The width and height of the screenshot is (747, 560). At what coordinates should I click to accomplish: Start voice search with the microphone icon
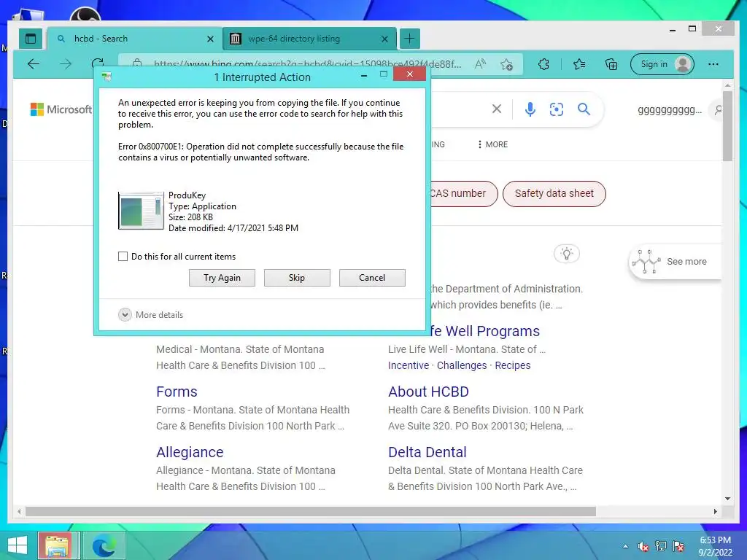point(530,109)
